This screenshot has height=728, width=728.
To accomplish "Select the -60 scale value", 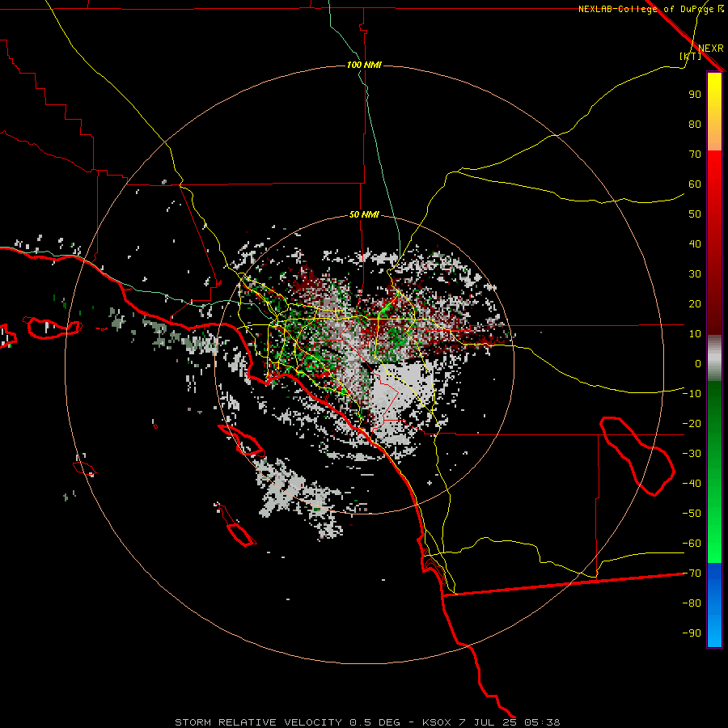I will (x=692, y=544).
